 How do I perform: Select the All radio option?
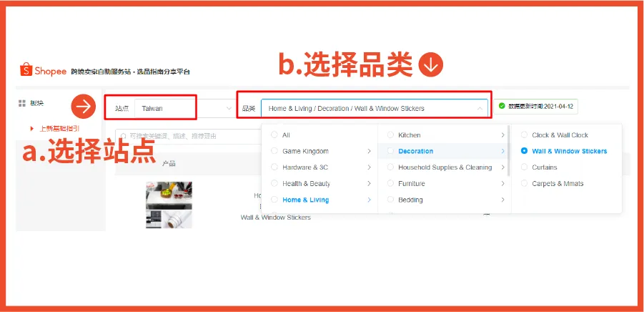click(274, 135)
